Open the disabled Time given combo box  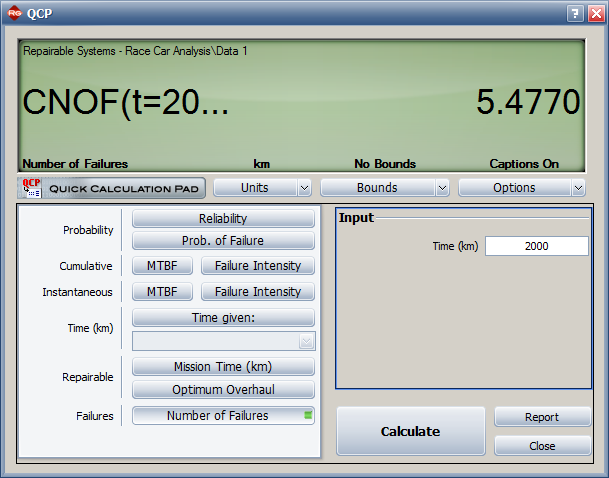click(x=223, y=341)
